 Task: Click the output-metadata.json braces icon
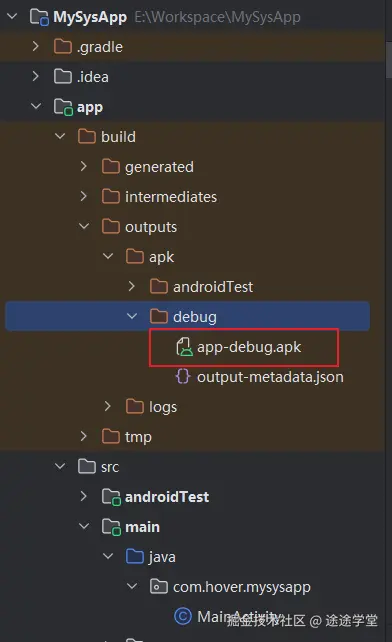[183, 376]
